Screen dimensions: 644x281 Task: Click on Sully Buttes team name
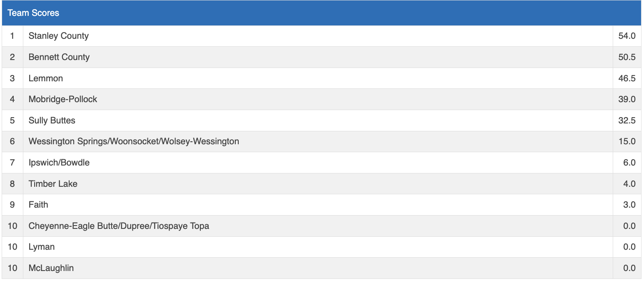point(52,120)
